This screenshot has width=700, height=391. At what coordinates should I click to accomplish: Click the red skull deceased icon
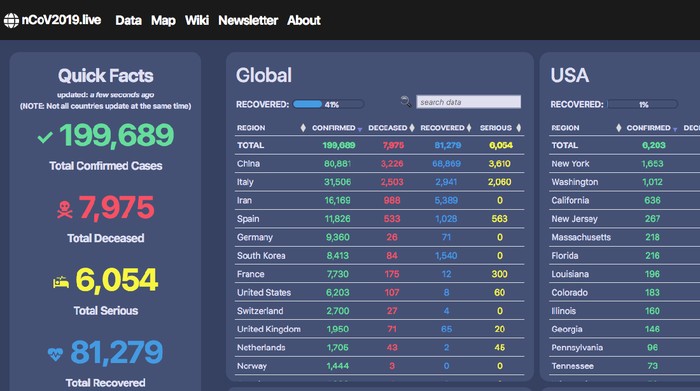pyautogui.click(x=65, y=209)
